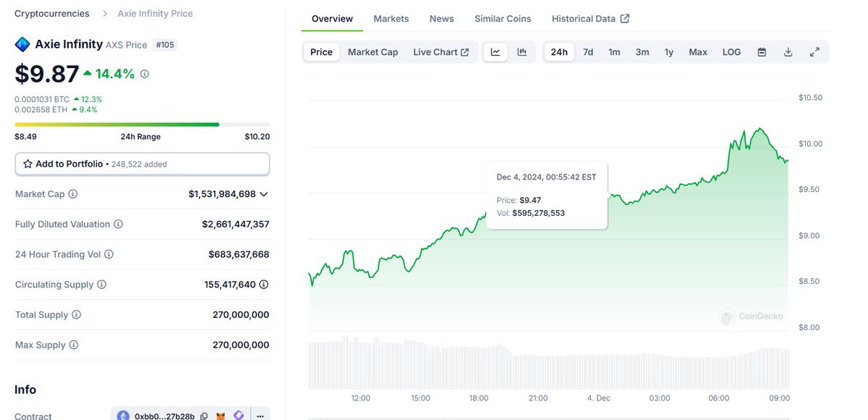Click the Ethereum icon in Contract row

[x=124, y=416]
